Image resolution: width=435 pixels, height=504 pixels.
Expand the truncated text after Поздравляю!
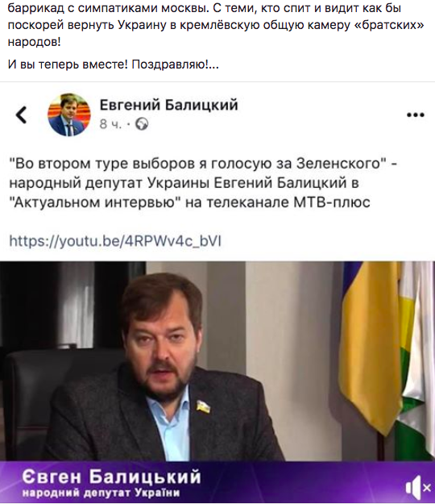[x=213, y=65]
